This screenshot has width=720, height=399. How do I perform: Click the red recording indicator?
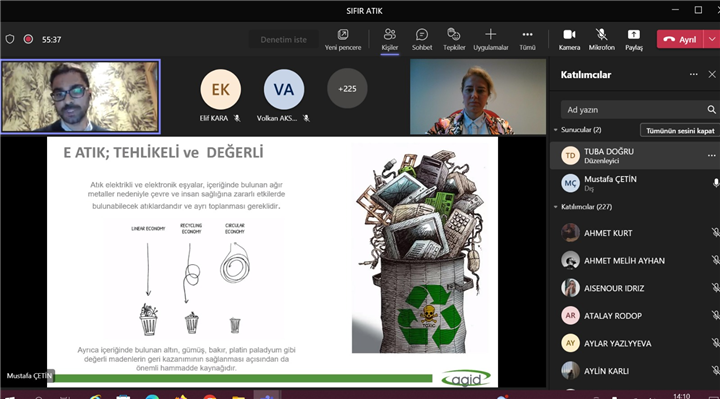[28, 39]
